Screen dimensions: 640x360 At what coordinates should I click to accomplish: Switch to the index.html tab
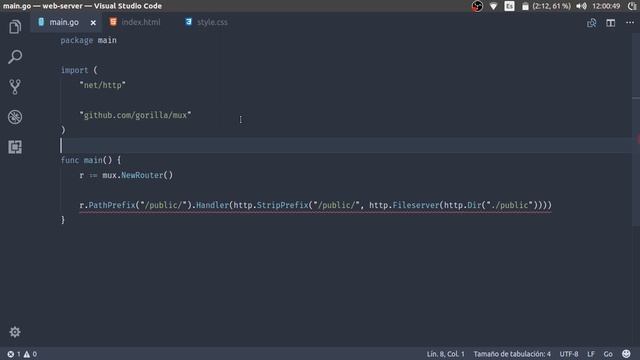pos(140,22)
